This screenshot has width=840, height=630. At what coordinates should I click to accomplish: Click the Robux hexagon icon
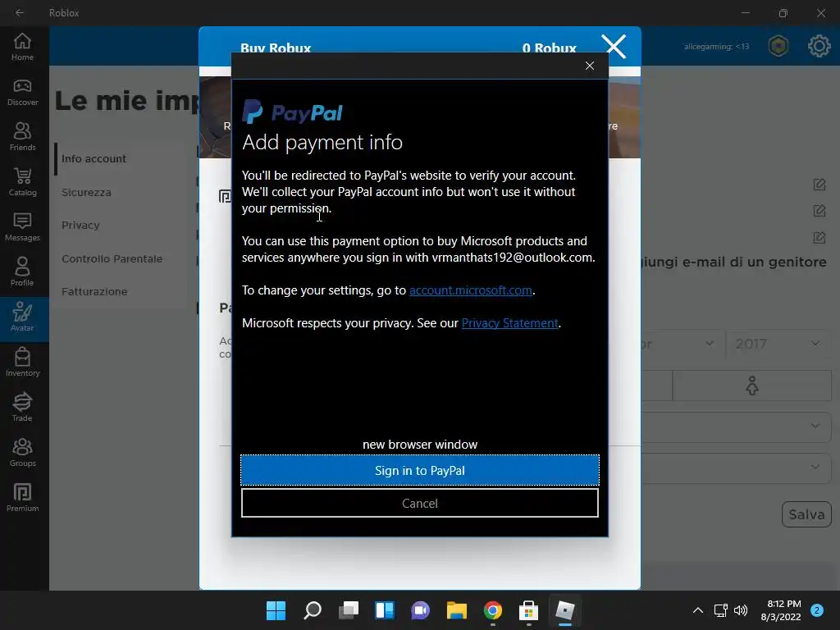pyautogui.click(x=778, y=46)
